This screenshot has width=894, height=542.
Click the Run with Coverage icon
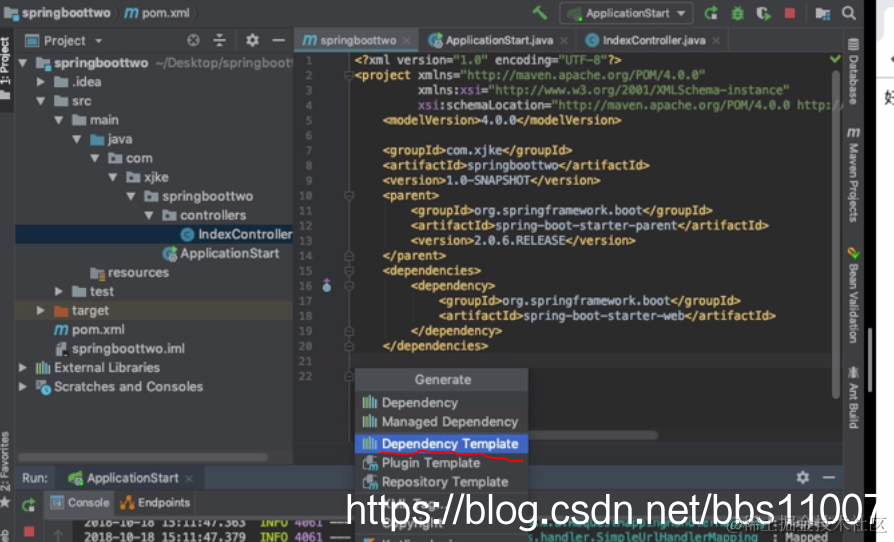[x=763, y=13]
